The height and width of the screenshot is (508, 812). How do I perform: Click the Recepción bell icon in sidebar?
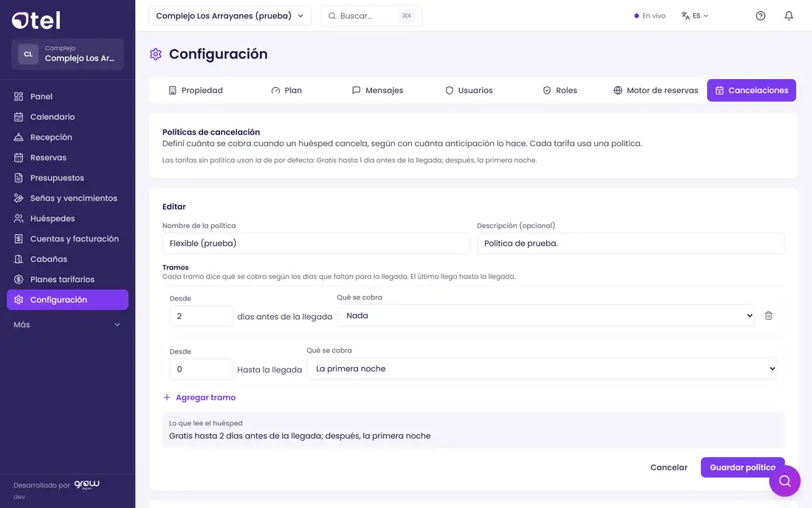pos(18,137)
